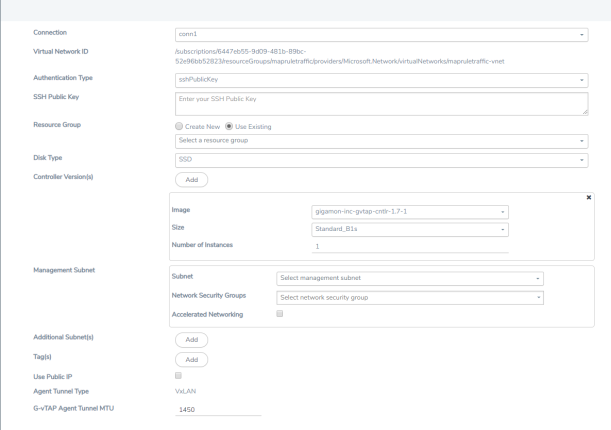Viewport: 611px width, 430px height.
Task: Click Add button next to Tag(s)
Action: tap(191, 360)
